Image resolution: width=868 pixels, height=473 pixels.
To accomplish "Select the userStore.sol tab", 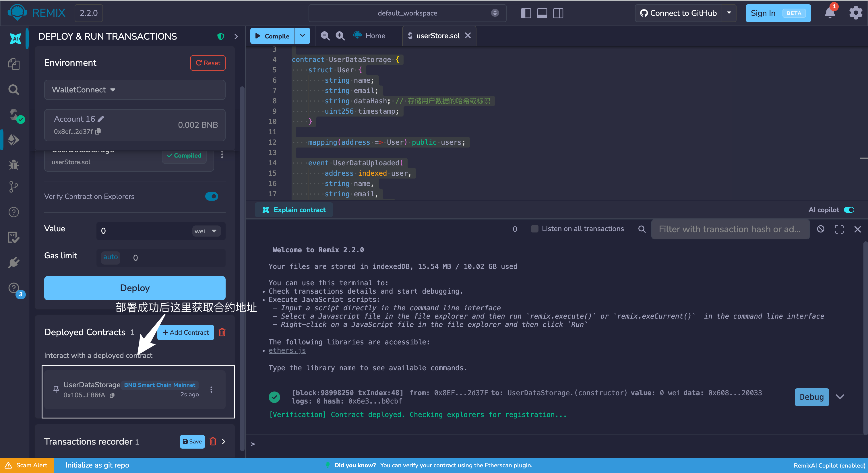I will (438, 36).
